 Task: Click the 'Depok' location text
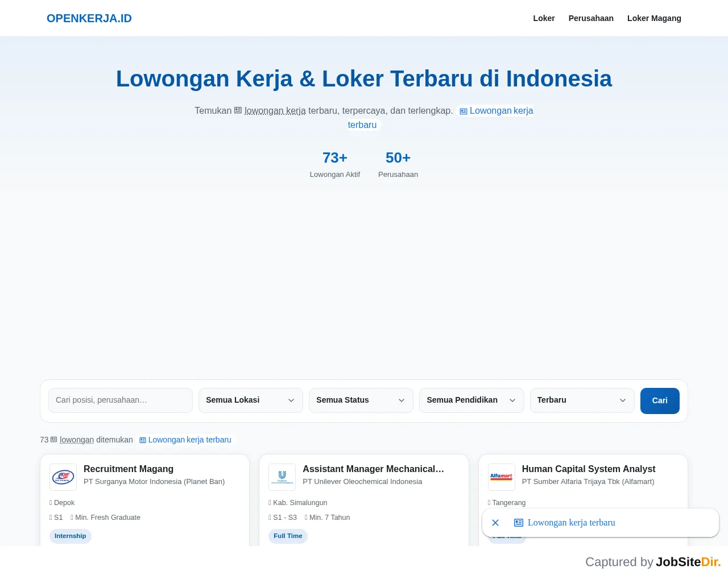coord(64,503)
